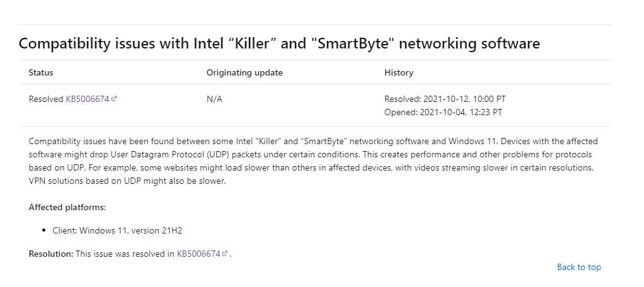Select the Client: Windows 11, version 21H2 item
Viewport: 644px width, 287px height.
[x=117, y=230]
